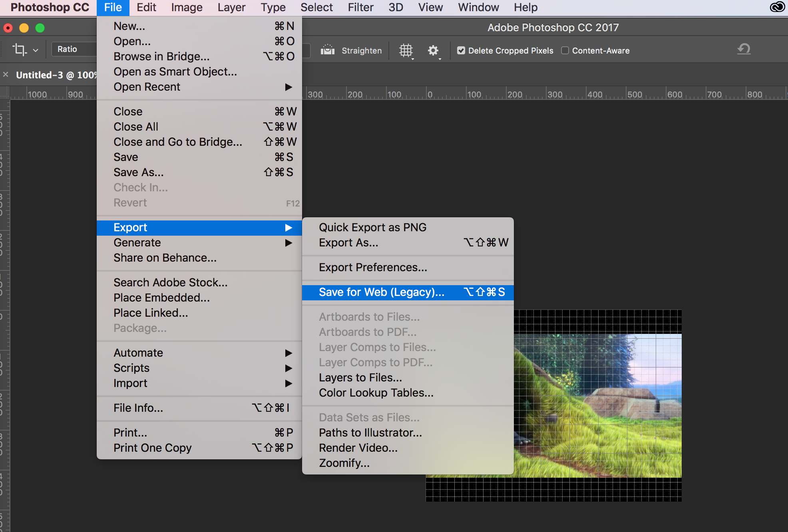Select Layers to Files...
This screenshot has width=788, height=532.
coord(408,377)
